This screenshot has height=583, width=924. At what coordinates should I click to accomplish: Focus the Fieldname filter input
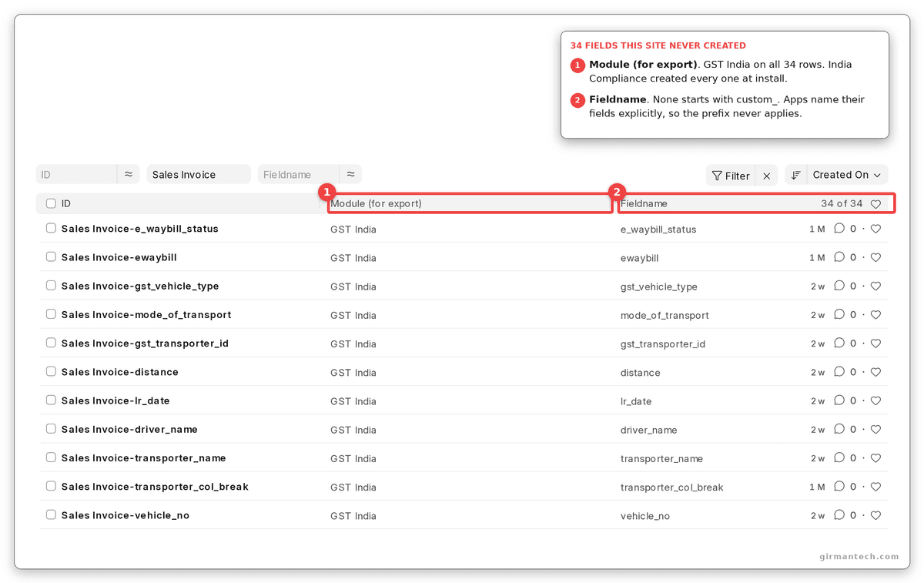pyautogui.click(x=299, y=174)
